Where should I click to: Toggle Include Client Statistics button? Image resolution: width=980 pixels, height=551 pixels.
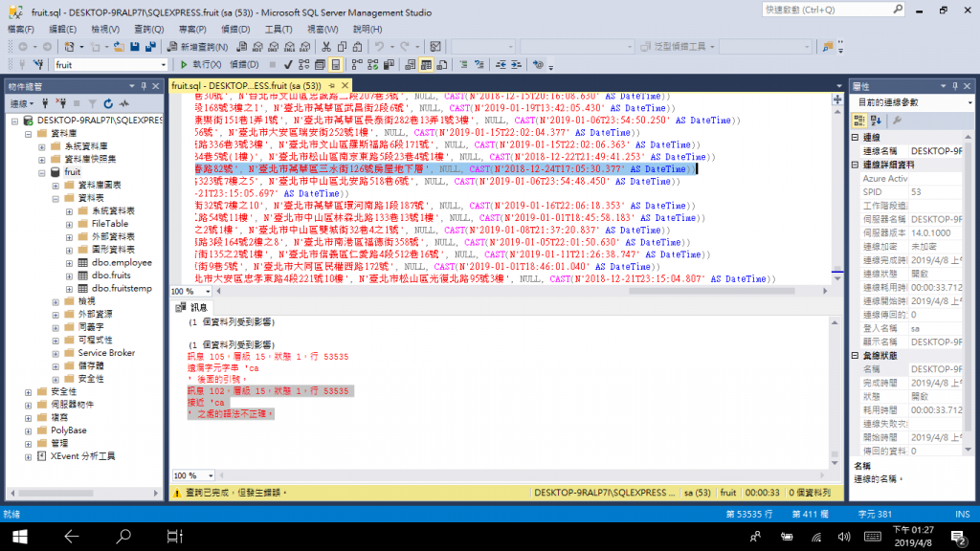click(389, 64)
